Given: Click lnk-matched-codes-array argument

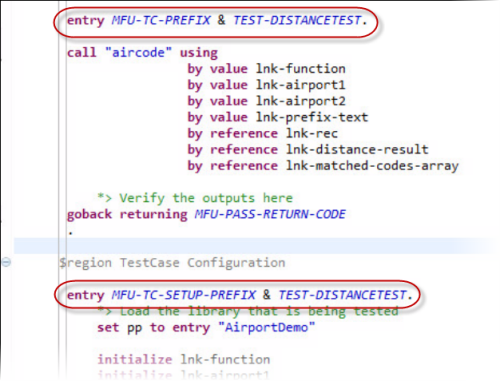Looking at the screenshot, I should coord(372,166).
